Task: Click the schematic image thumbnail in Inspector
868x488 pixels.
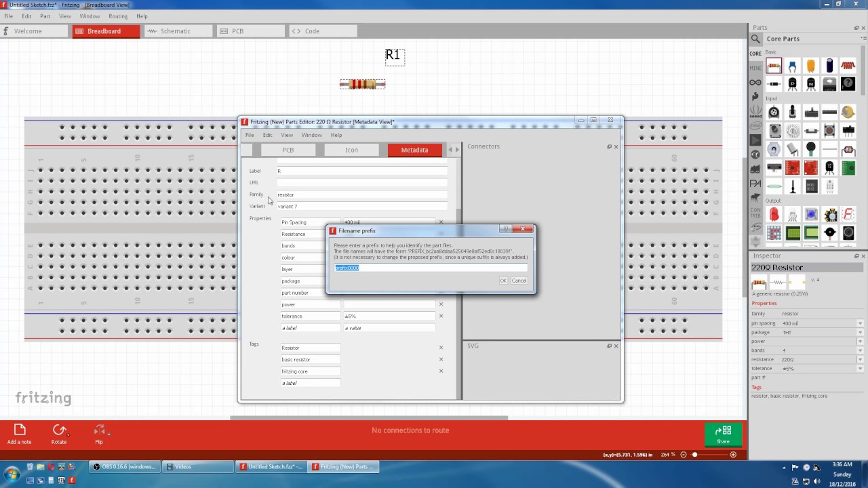Action: (x=778, y=283)
